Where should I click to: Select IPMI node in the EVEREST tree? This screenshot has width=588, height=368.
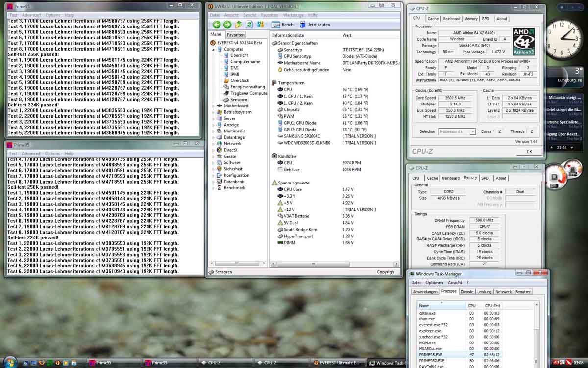click(235, 75)
